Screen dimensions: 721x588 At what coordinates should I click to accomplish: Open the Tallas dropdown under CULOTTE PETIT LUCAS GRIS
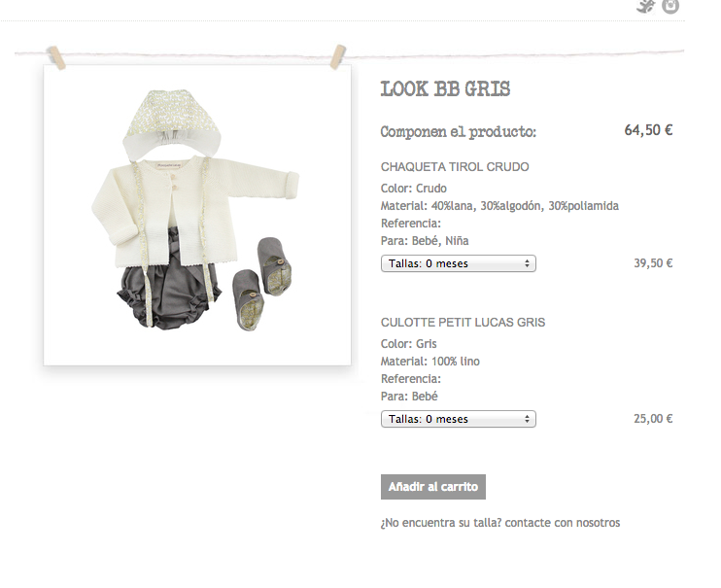point(459,419)
